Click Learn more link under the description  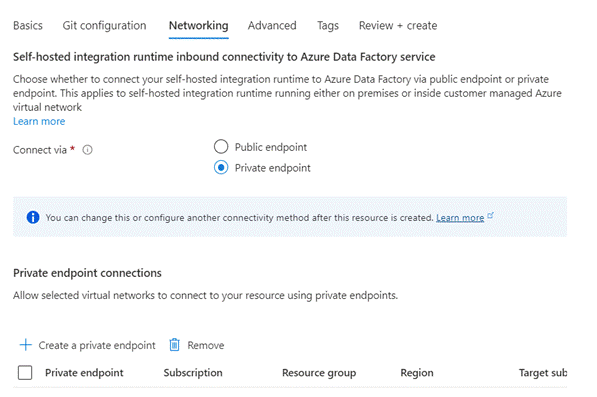coord(39,121)
